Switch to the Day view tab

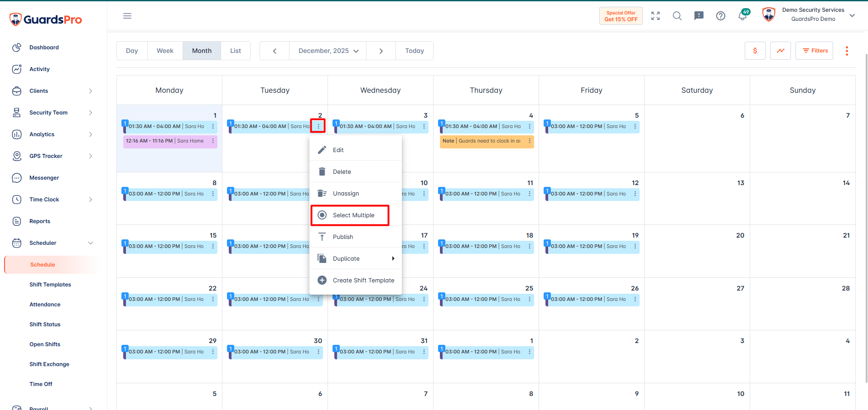[132, 51]
